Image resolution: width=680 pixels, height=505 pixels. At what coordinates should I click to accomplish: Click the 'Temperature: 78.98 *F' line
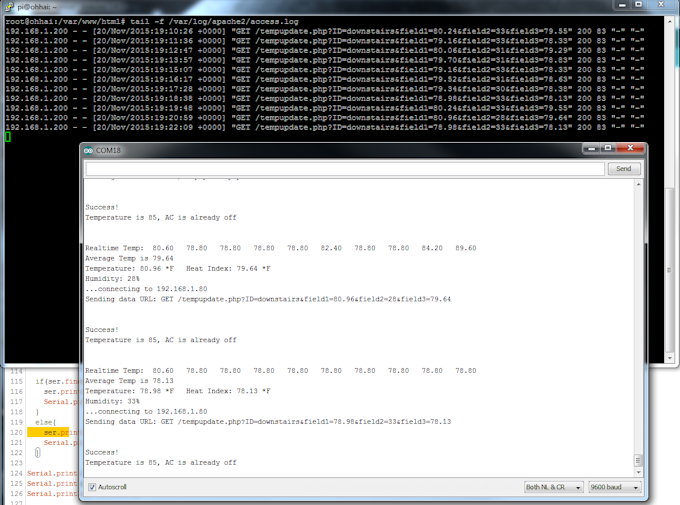pyautogui.click(x=178, y=391)
